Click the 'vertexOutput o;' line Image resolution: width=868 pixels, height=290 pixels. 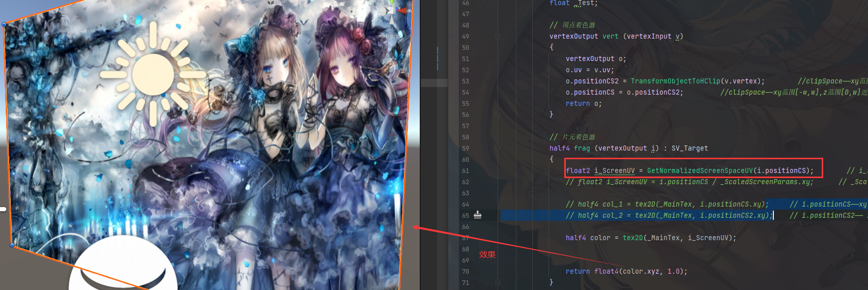(x=596, y=59)
